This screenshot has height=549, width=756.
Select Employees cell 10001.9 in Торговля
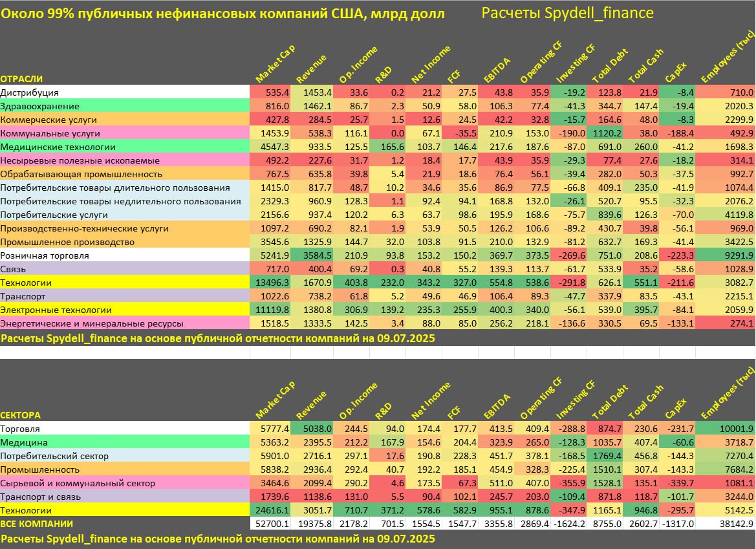pyautogui.click(x=725, y=429)
